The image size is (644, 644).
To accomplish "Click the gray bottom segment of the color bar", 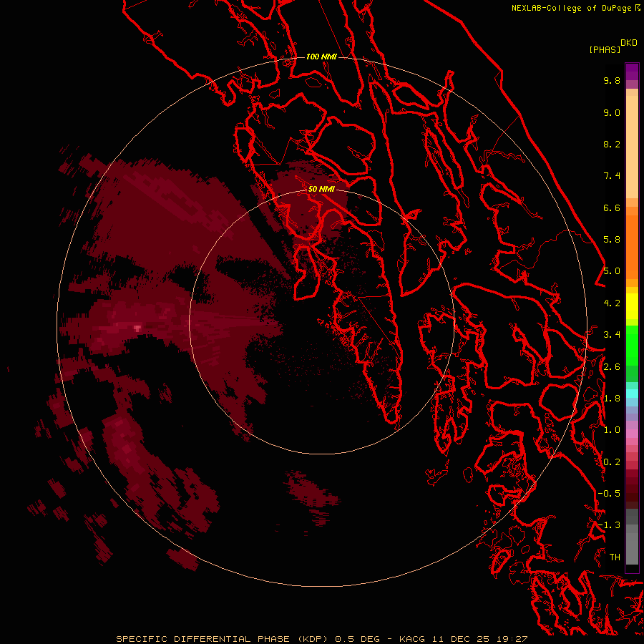I will (632, 548).
